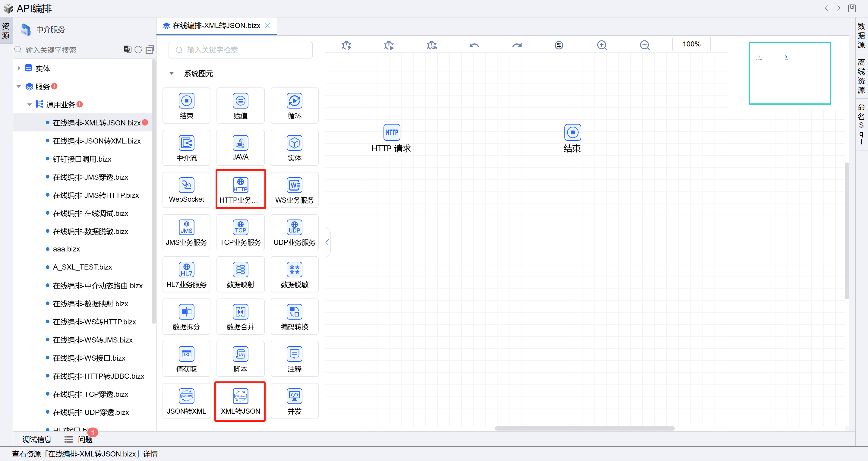Click the refresh icon beside resource search
The image size is (868, 461).
138,50
